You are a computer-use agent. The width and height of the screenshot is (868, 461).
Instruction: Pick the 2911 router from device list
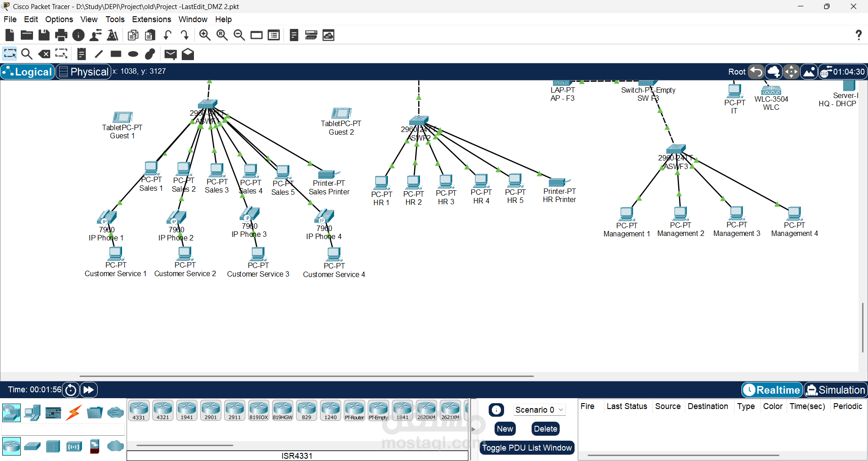235,410
